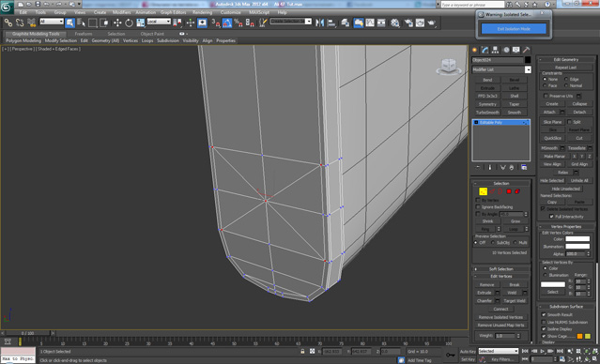
Task: Toggle the Preserve UVs checkbox
Action: coord(546,96)
